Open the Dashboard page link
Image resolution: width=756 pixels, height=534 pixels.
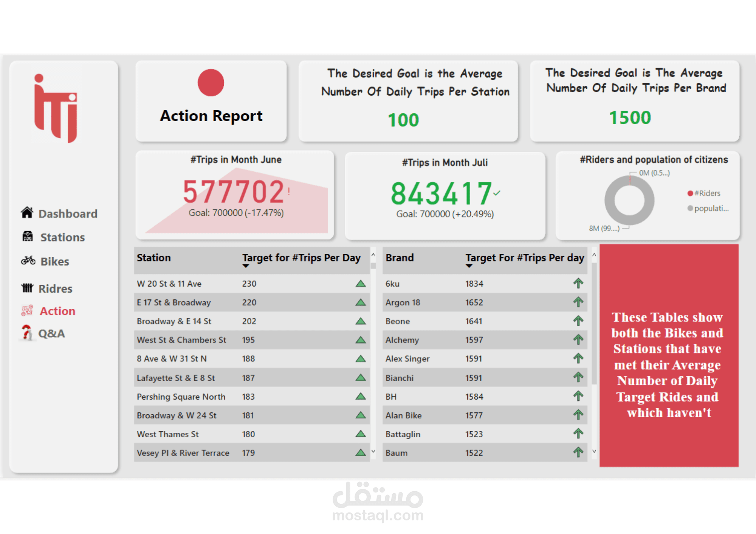pos(68,214)
